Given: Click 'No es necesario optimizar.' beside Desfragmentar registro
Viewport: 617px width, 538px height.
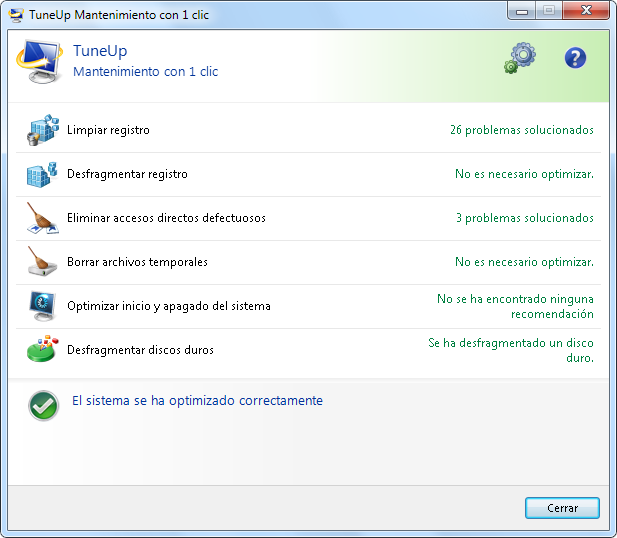Looking at the screenshot, I should [524, 174].
